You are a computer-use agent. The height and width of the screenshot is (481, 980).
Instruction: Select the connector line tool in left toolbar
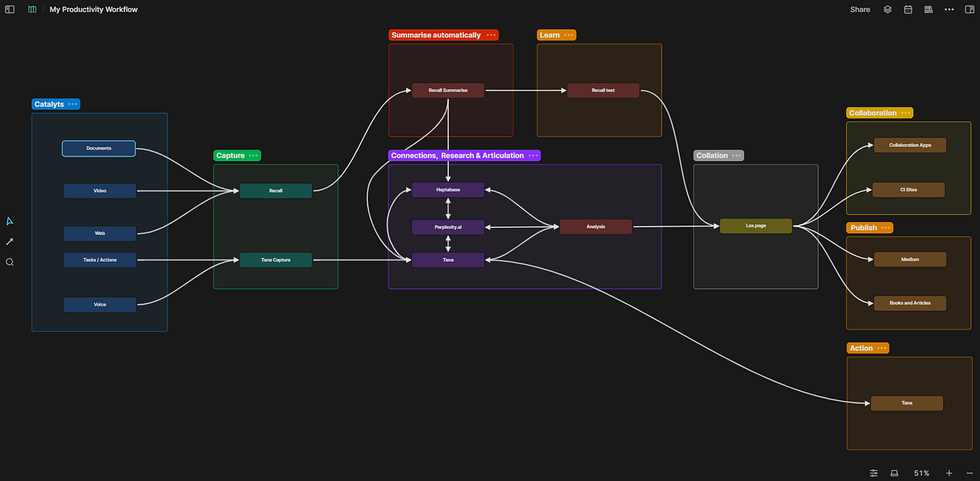click(x=9, y=241)
